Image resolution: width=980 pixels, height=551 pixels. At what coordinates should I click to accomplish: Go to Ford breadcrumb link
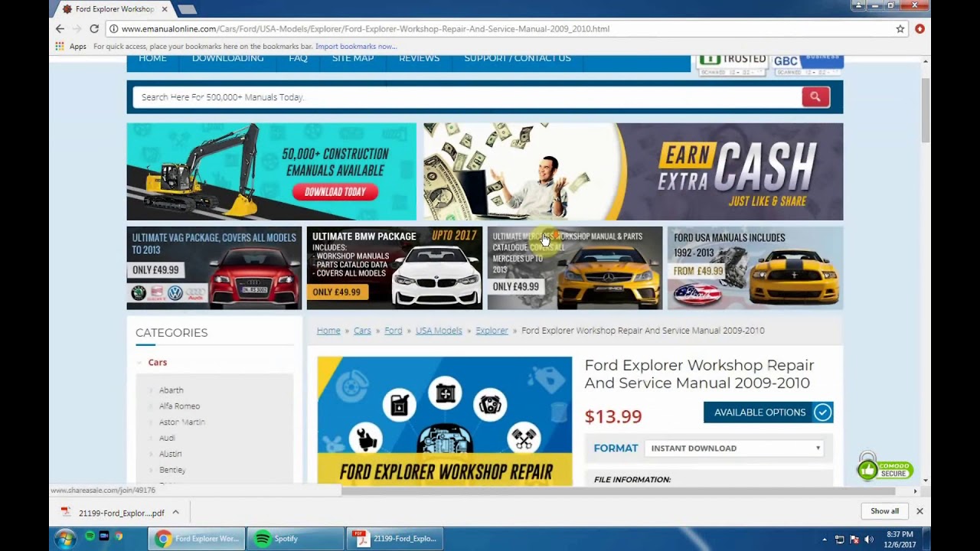point(394,331)
